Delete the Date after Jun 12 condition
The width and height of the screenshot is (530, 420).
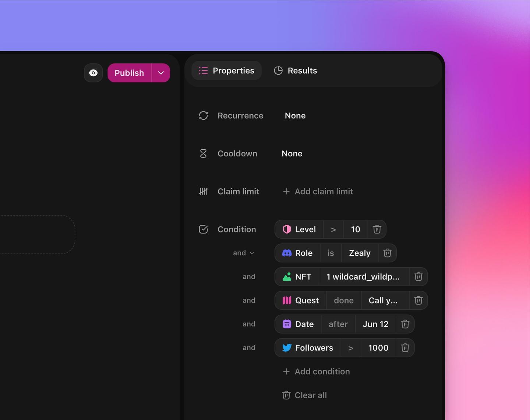[405, 324]
